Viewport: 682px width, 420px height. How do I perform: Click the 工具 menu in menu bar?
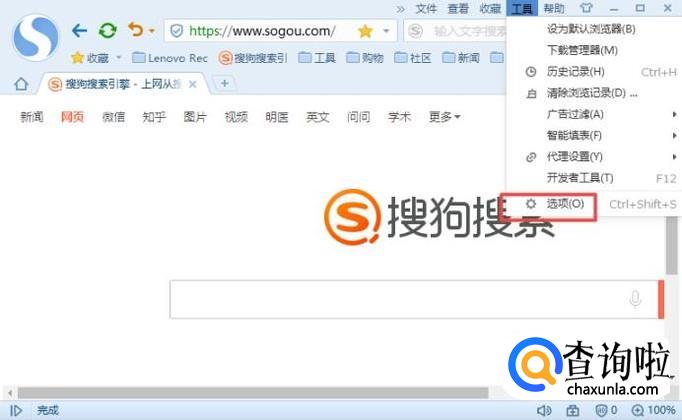pyautogui.click(x=522, y=8)
